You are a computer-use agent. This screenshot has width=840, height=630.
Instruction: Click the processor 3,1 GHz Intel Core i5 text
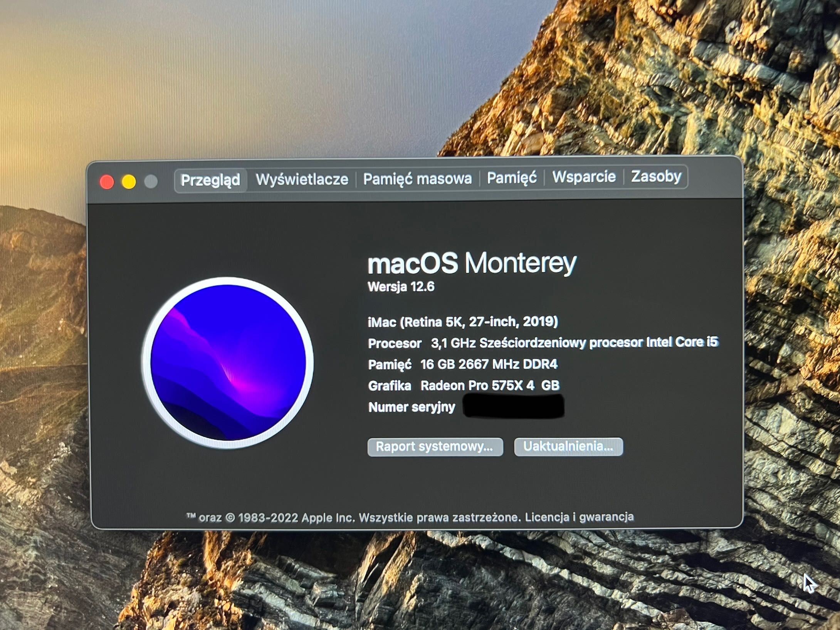pyautogui.click(x=575, y=342)
